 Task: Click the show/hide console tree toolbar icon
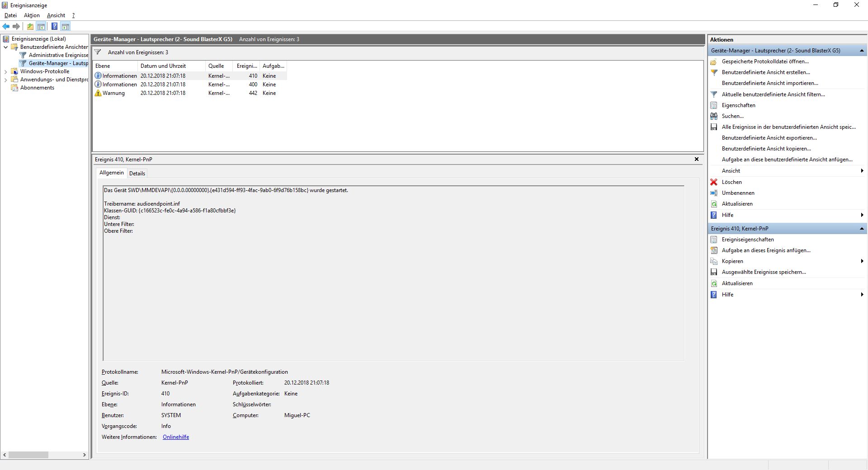(41, 26)
